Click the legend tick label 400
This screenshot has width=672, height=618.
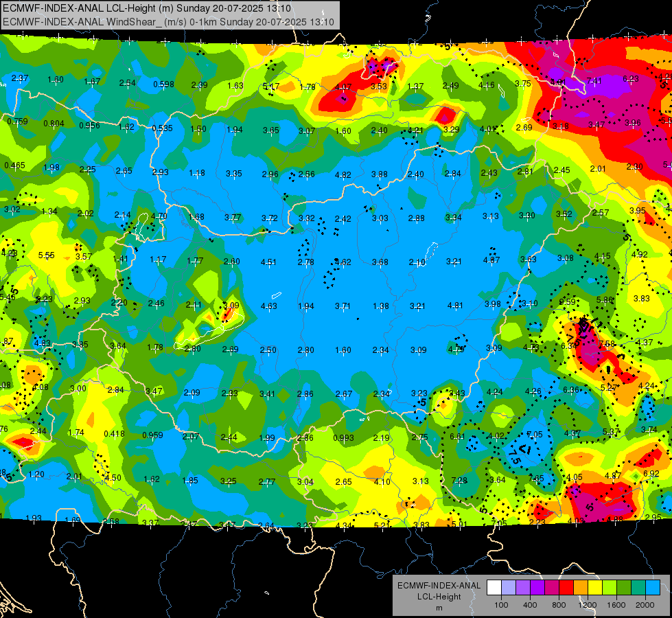point(530,605)
